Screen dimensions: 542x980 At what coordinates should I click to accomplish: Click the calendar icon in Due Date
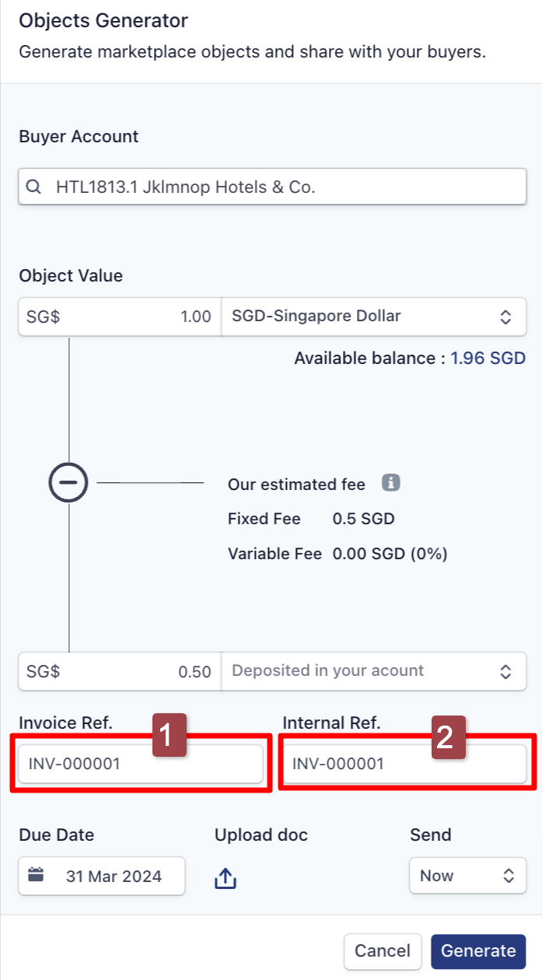coord(36,875)
